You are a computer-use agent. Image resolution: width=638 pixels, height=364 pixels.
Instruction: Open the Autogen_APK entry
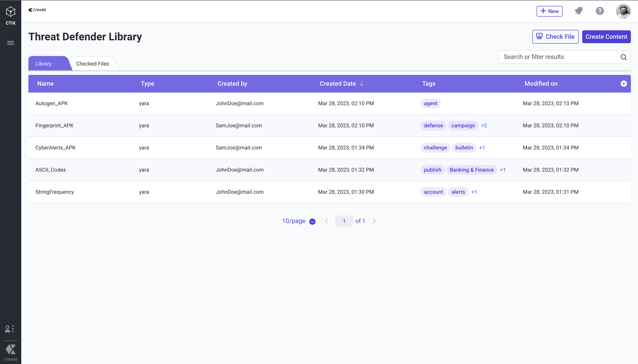click(52, 103)
